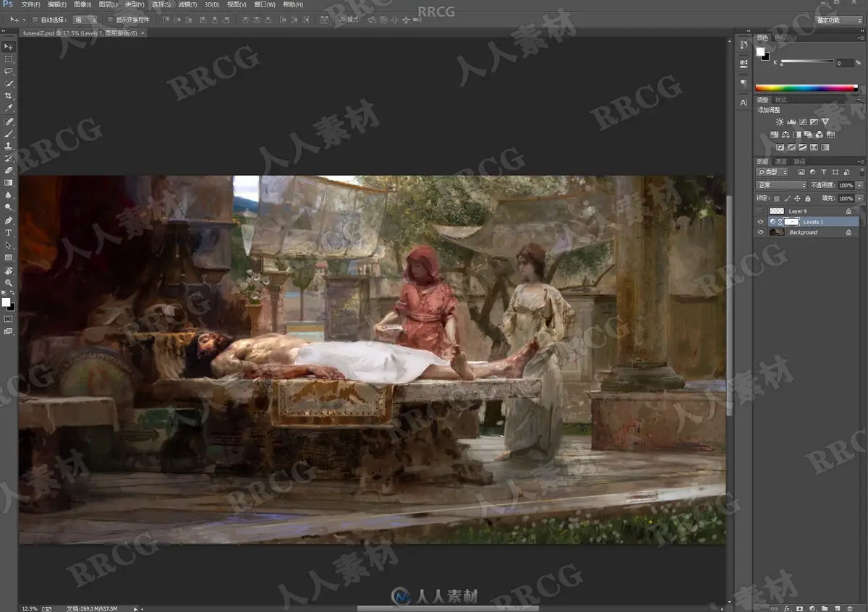Select the Horizontal Type tool
This screenshot has width=868, height=612.
(x=9, y=233)
